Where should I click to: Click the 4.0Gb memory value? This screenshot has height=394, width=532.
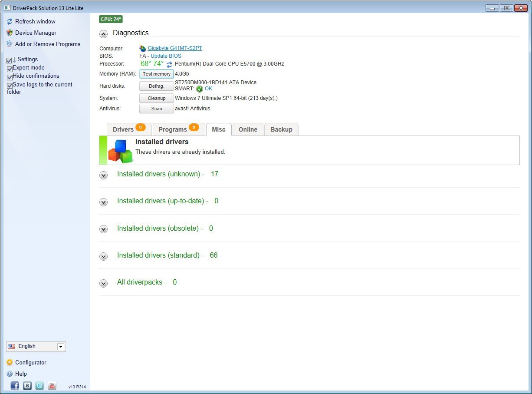click(182, 74)
